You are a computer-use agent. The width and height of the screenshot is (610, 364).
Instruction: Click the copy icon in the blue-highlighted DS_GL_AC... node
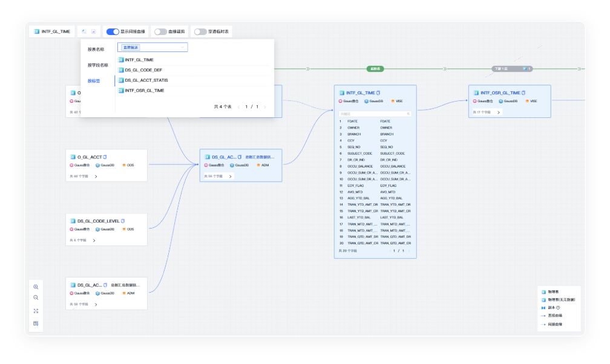(240, 157)
